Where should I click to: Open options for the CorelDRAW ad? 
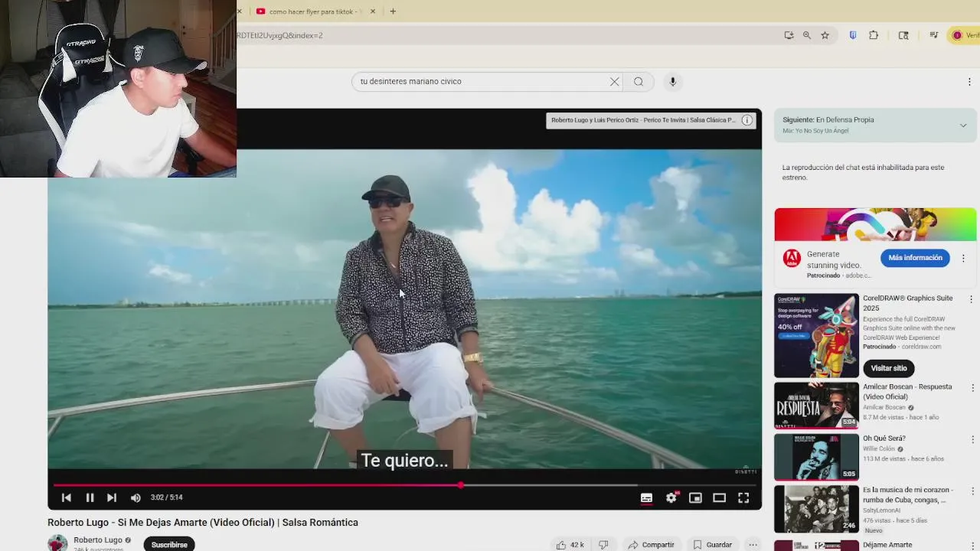tap(971, 299)
